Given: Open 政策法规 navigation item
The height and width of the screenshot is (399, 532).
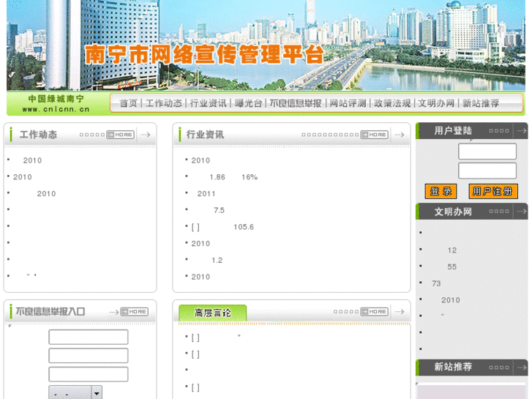Looking at the screenshot, I should (392, 103).
